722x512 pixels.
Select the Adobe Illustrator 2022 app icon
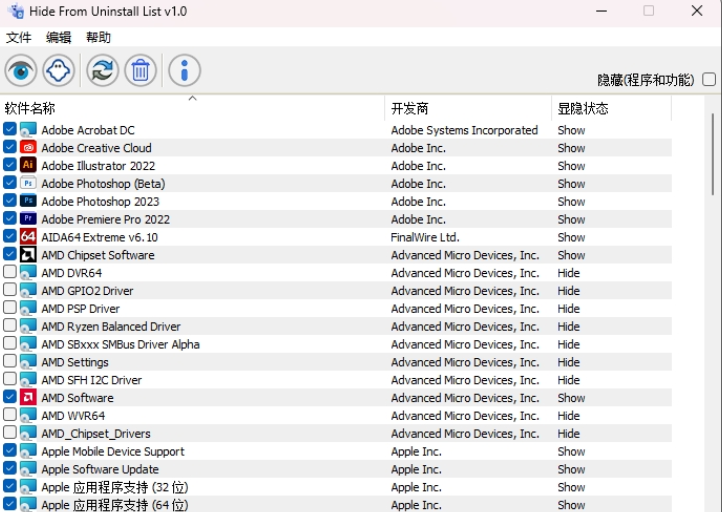click(28, 166)
